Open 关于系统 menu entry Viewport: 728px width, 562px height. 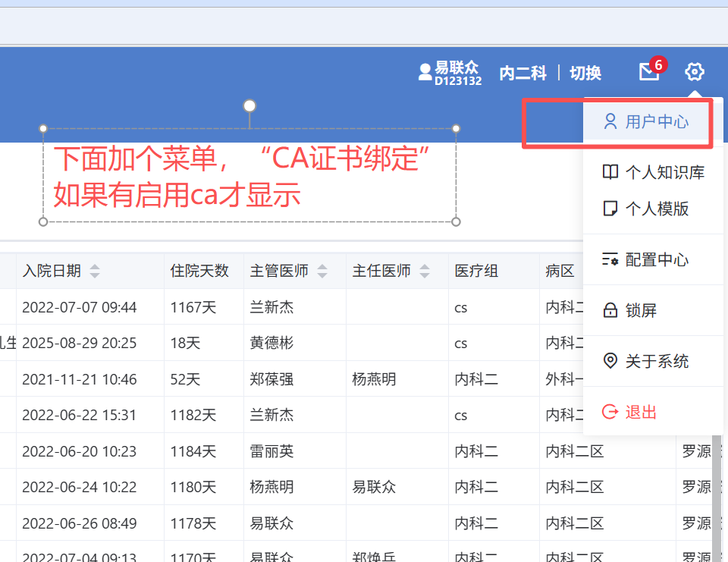click(x=653, y=360)
